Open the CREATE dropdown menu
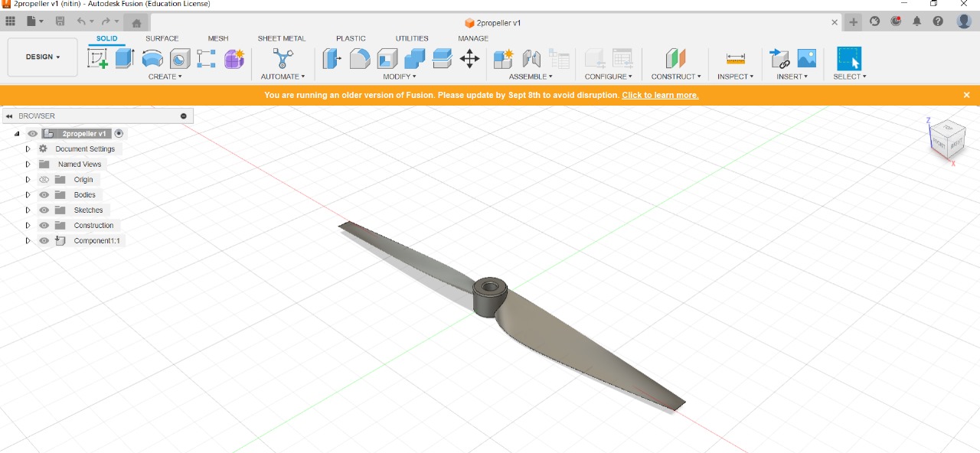The height and width of the screenshot is (453, 980). [165, 77]
